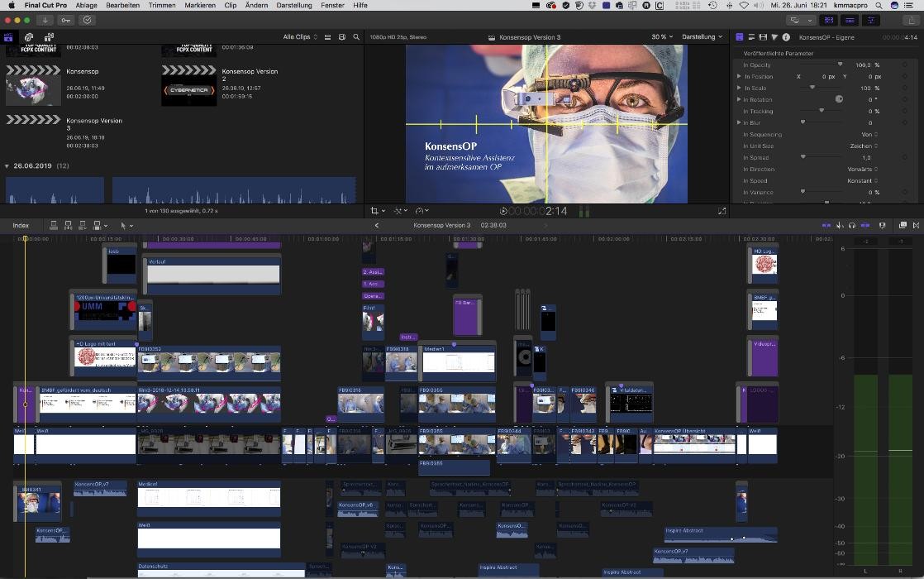Open the Darstellung viewer options

[x=702, y=37]
